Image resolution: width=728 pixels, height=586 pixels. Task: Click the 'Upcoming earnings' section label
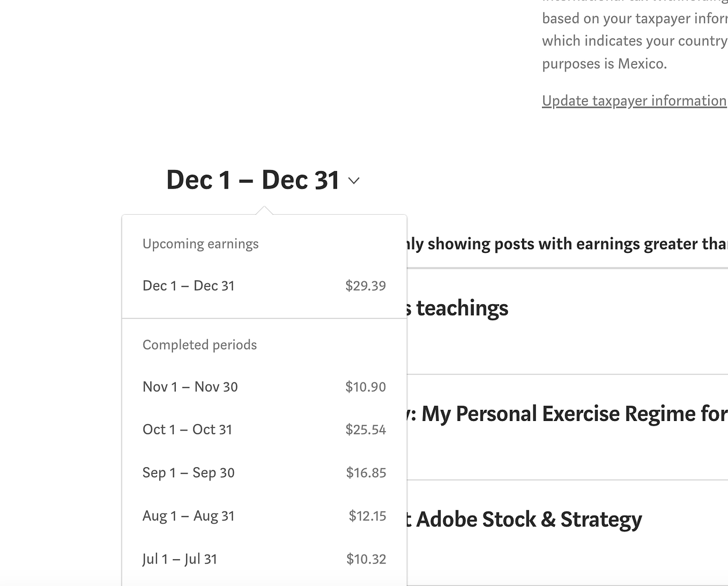(200, 244)
